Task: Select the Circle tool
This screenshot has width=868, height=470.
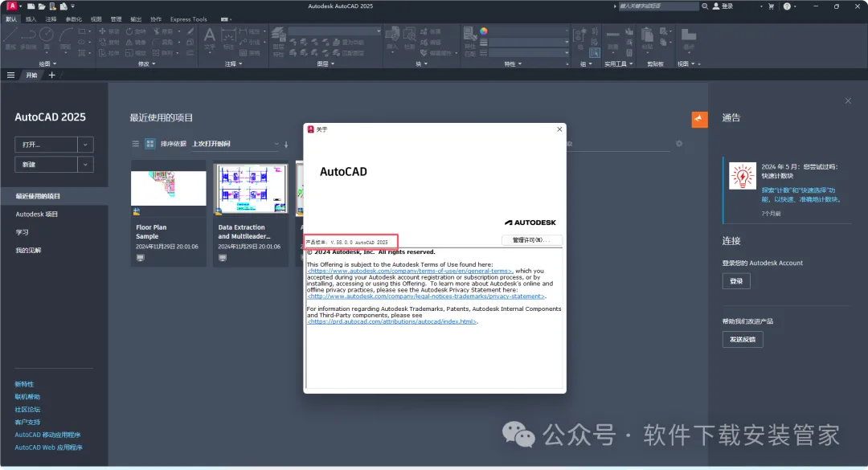Action: coord(47,37)
